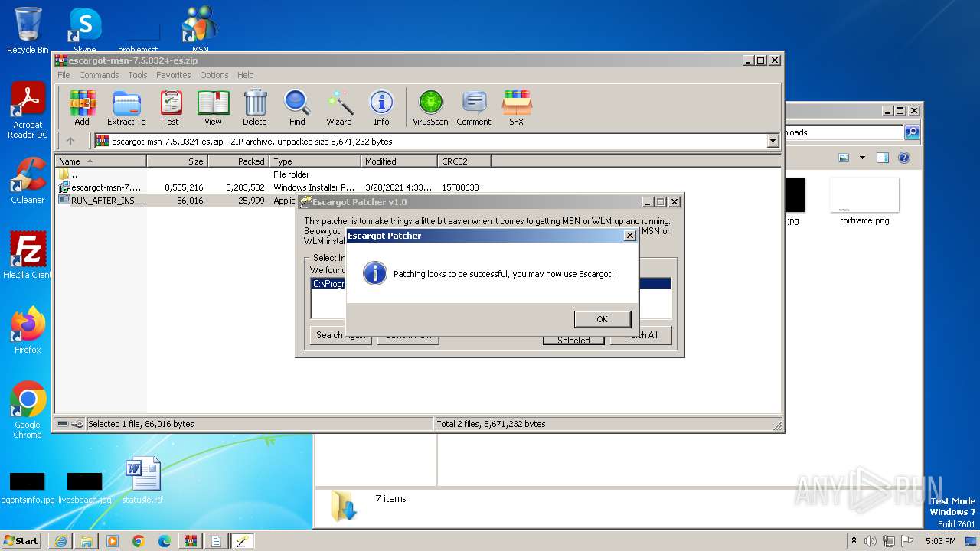Click the Find toolbar icon in WinRAR

click(297, 108)
